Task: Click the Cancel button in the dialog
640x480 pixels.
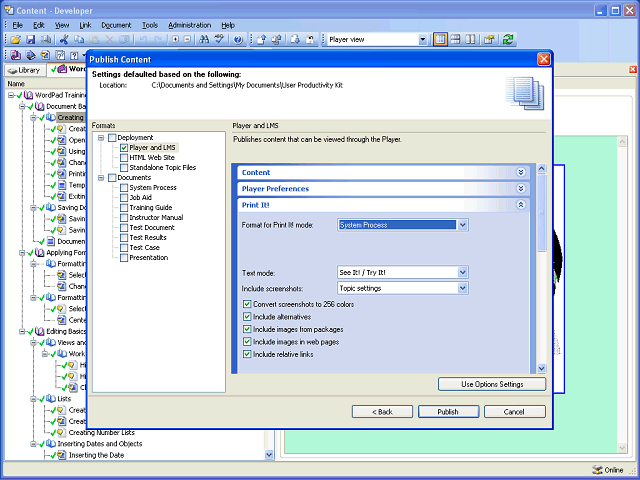Action: tap(514, 412)
